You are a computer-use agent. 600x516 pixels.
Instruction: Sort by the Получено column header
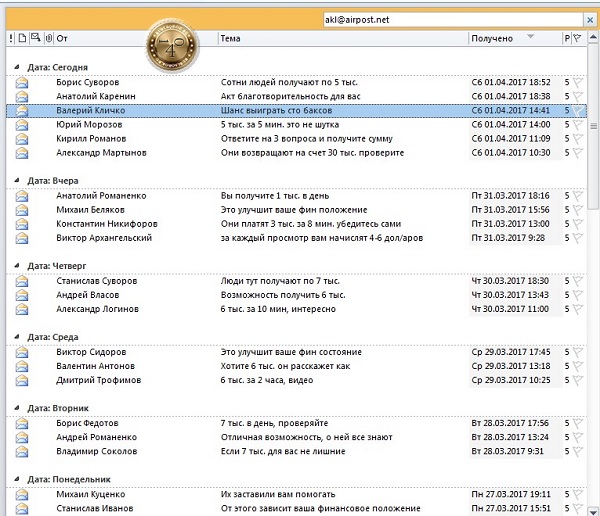492,38
